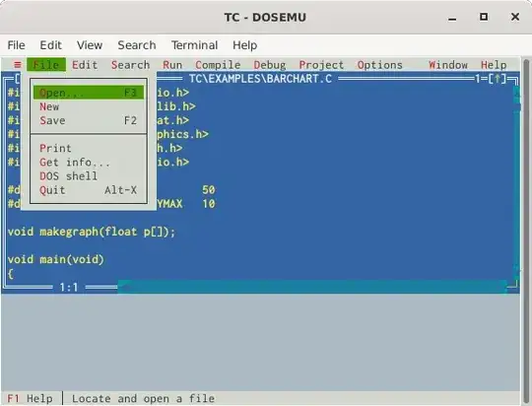Open the Debug menu

pyautogui.click(x=270, y=64)
